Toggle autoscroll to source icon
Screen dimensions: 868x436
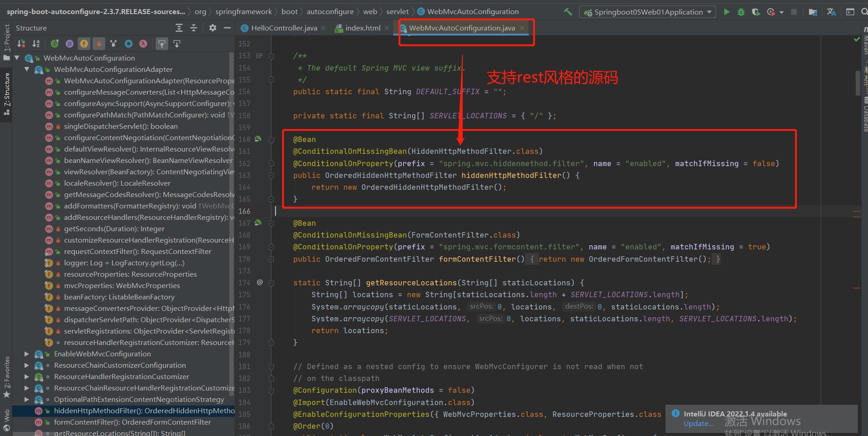click(x=162, y=44)
